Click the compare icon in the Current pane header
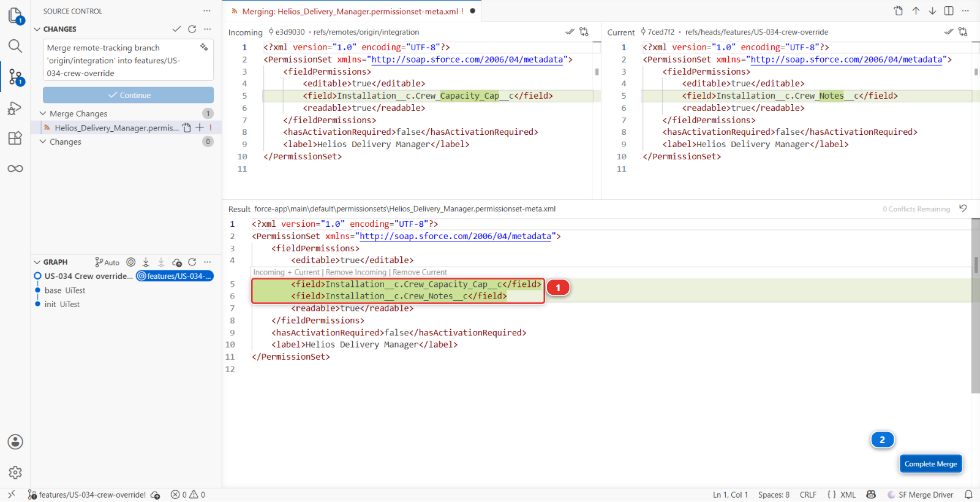Image resolution: width=980 pixels, height=502 pixels. pos(963,32)
